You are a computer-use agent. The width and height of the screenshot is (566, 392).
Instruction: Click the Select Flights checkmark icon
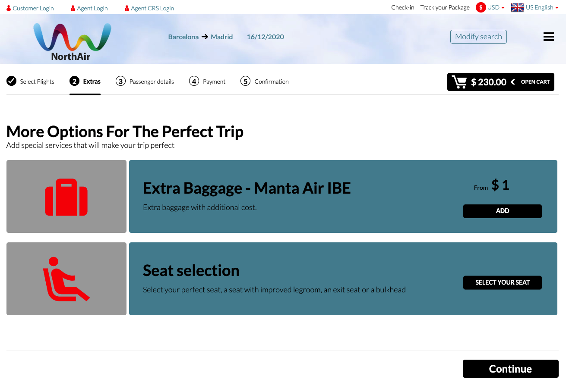click(x=11, y=81)
